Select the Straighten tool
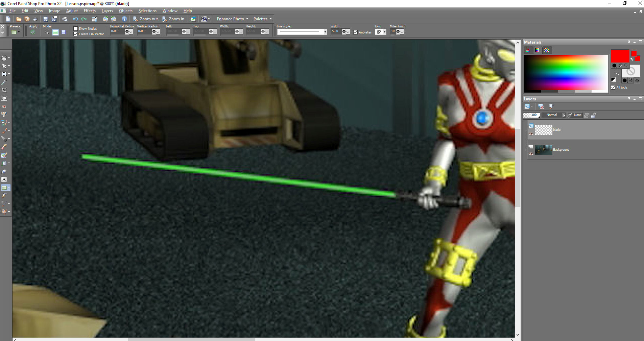The height and width of the screenshot is (341, 644). [x=4, y=98]
